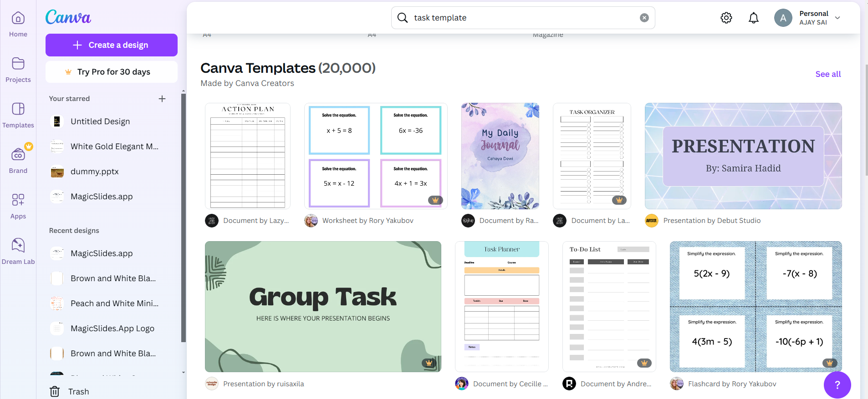Click the crown icon on the Group Task template

[429, 363]
